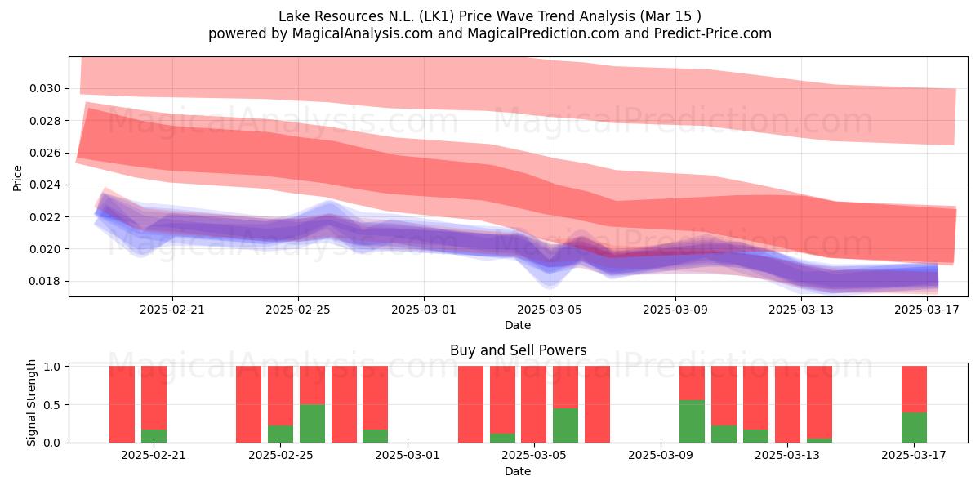This screenshot has width=980, height=490.
Task: Click the red segment of the 2025-03-17 bar
Action: [x=914, y=390]
